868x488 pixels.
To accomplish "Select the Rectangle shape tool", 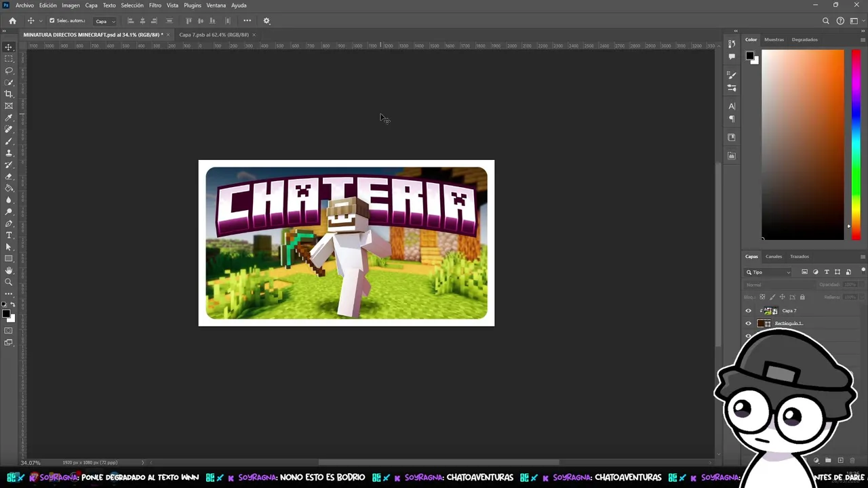I will tap(9, 259).
